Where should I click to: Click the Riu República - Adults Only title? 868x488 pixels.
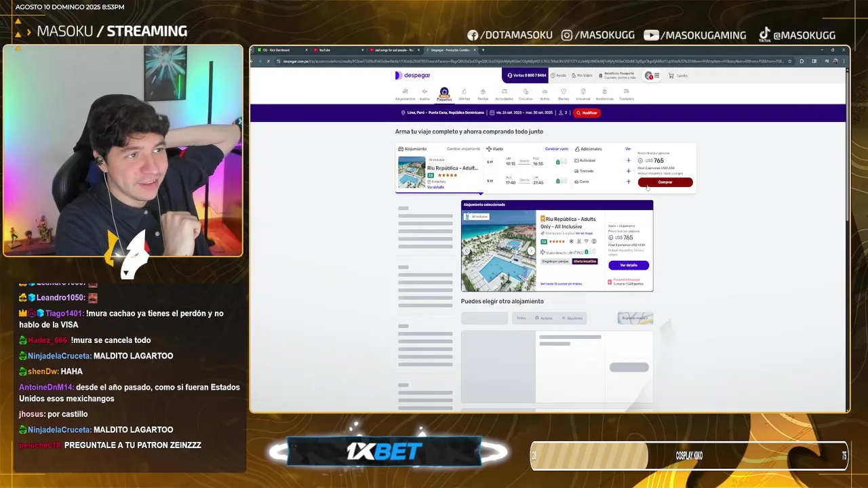tap(568, 222)
